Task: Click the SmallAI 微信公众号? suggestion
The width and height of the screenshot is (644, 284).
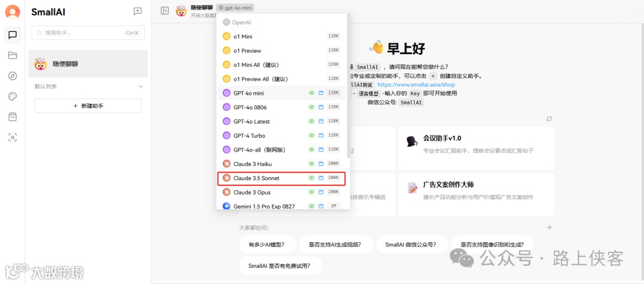Action: pyautogui.click(x=411, y=244)
